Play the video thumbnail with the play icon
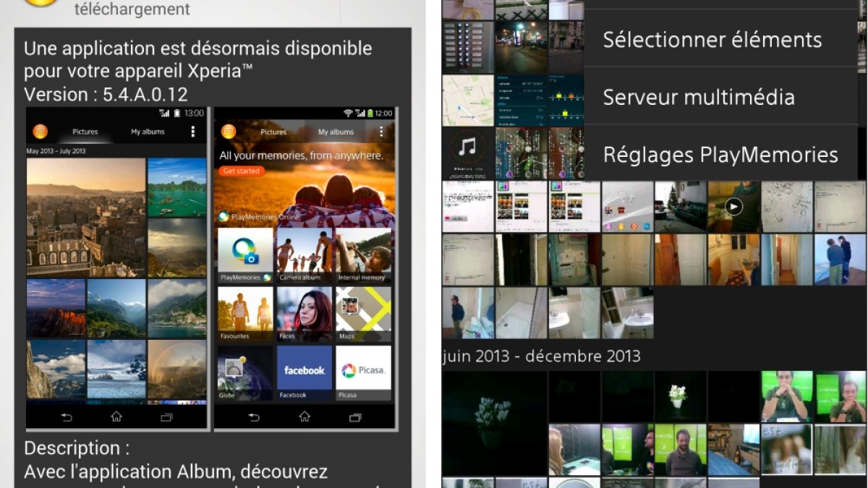This screenshot has height=488, width=868. (x=733, y=207)
